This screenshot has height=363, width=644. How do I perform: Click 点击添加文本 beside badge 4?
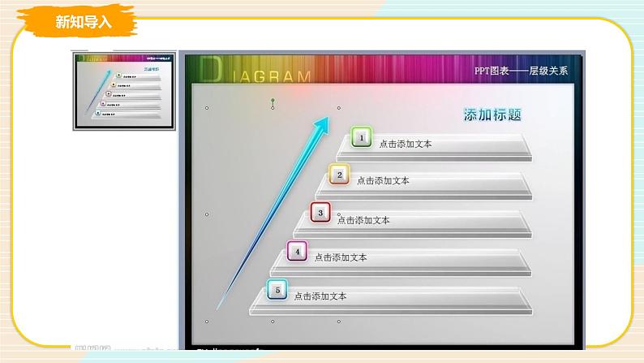[341, 257]
